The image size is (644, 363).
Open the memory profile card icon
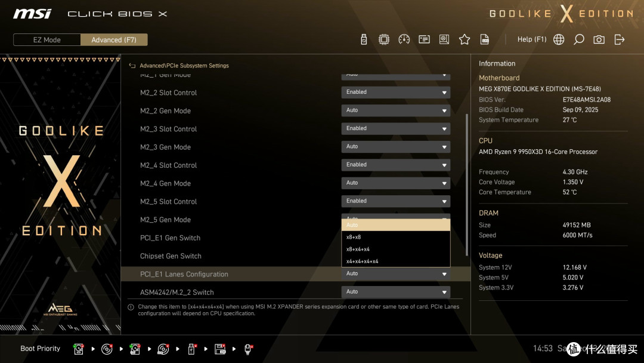point(424,39)
